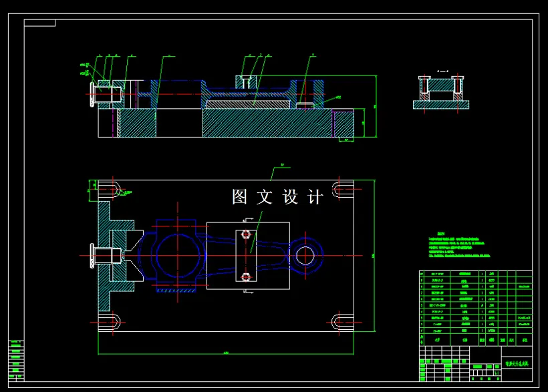Click the vertical height dimension right of plan view
This screenshot has width=548, height=392.
pyautogui.click(x=374, y=255)
